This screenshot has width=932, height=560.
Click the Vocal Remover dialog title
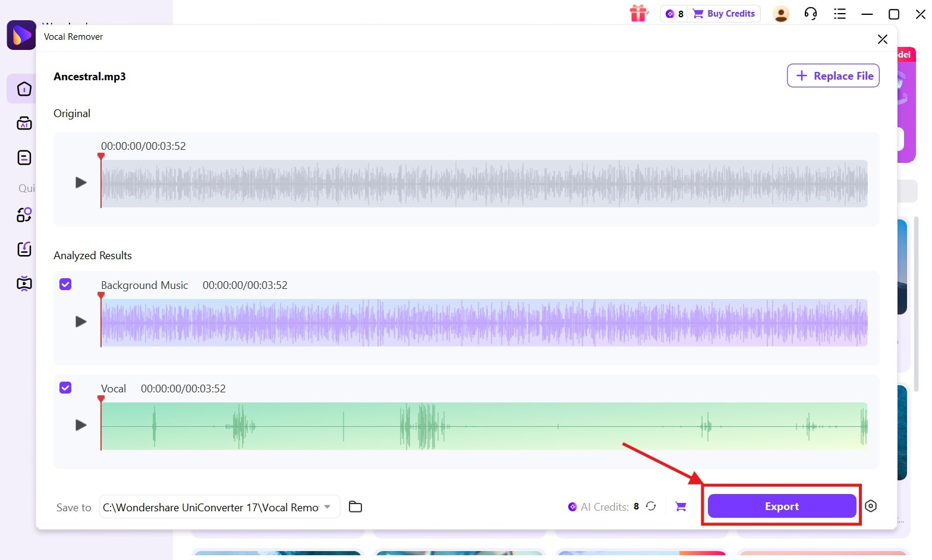point(73,37)
